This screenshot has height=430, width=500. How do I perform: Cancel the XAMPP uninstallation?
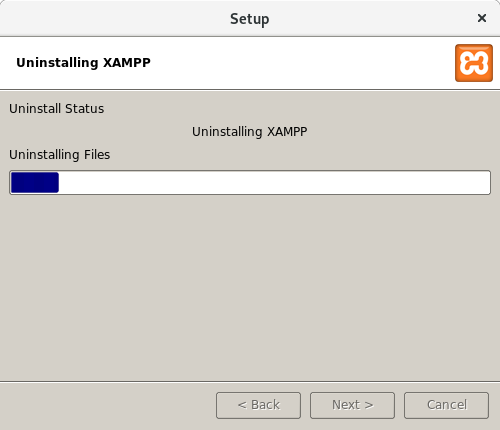[446, 405]
